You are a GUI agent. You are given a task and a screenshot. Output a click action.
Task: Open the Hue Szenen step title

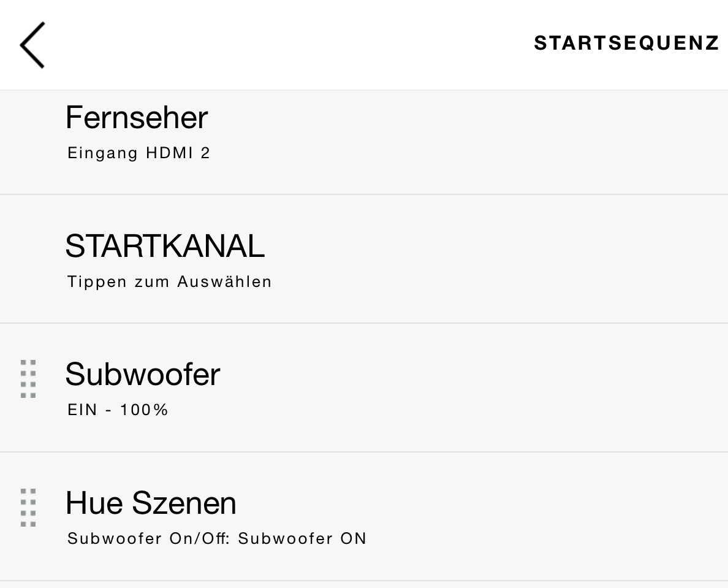(x=151, y=503)
